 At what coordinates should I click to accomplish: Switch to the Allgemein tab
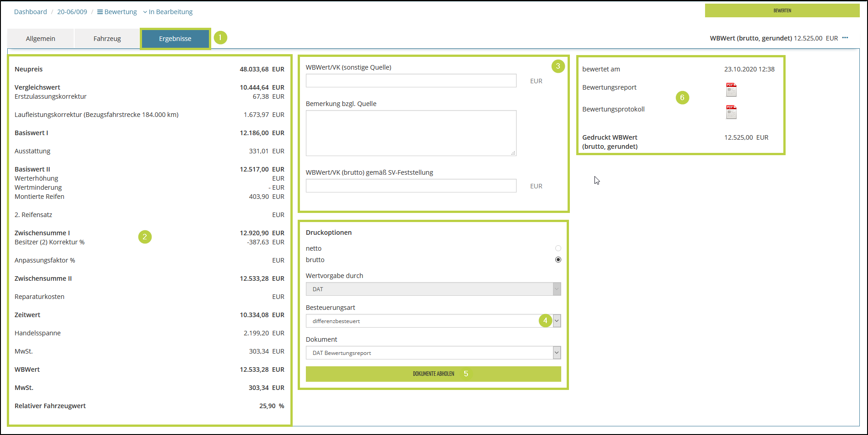tap(41, 39)
